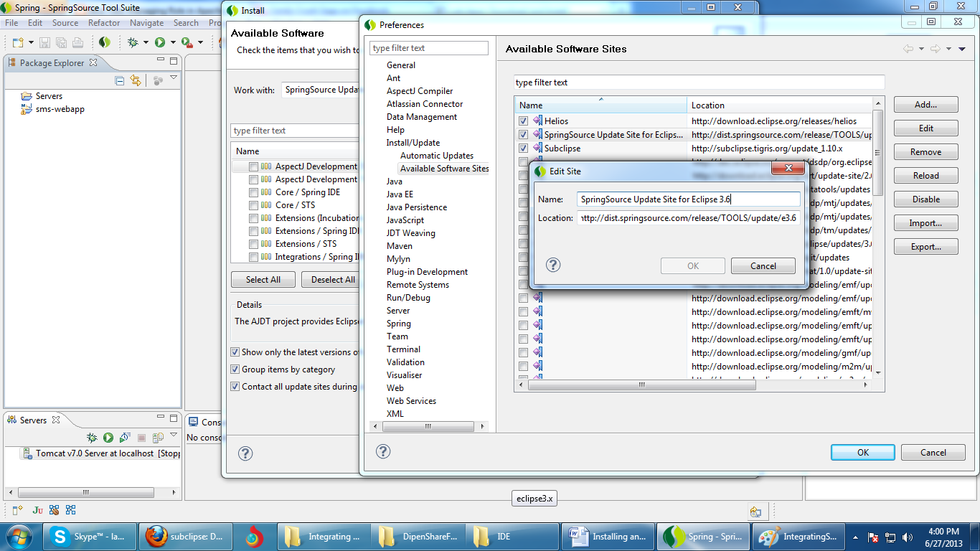
Task: Click the Debug bug icon in main toolbar
Action: pos(133,43)
